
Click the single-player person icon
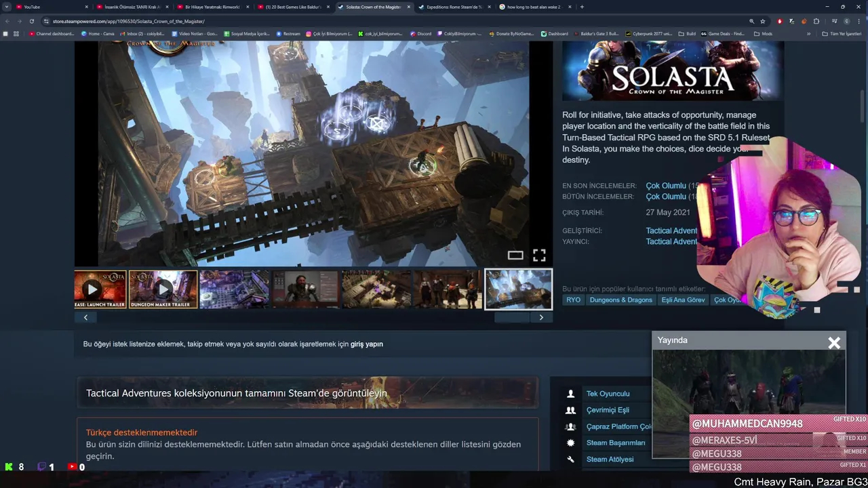point(571,394)
